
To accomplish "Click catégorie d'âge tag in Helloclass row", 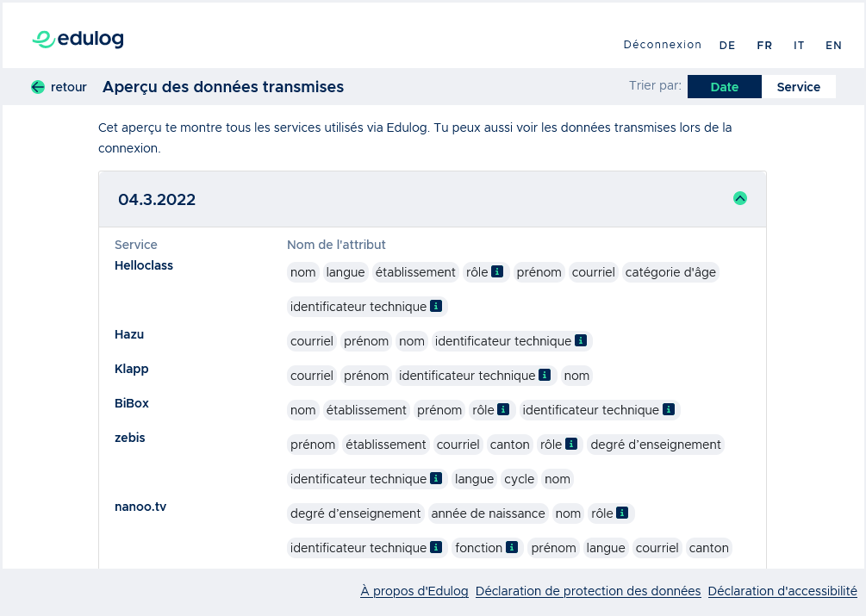I will 670,272.
